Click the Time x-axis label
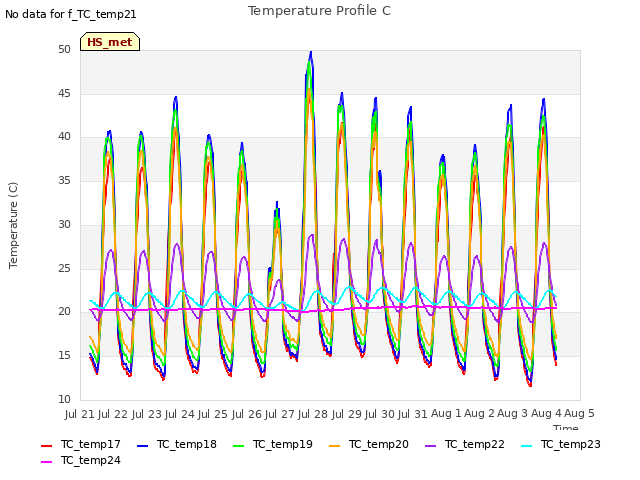This screenshot has height=480, width=640. pos(566,428)
